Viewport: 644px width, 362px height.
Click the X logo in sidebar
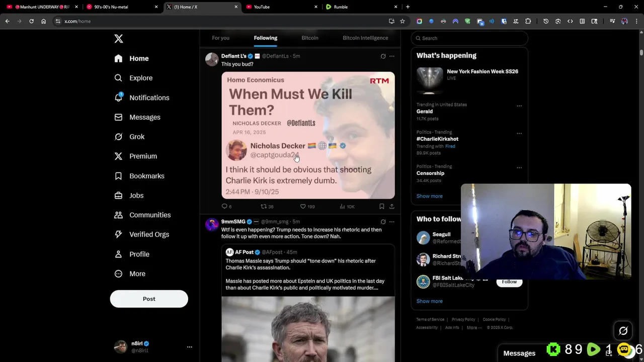118,39
